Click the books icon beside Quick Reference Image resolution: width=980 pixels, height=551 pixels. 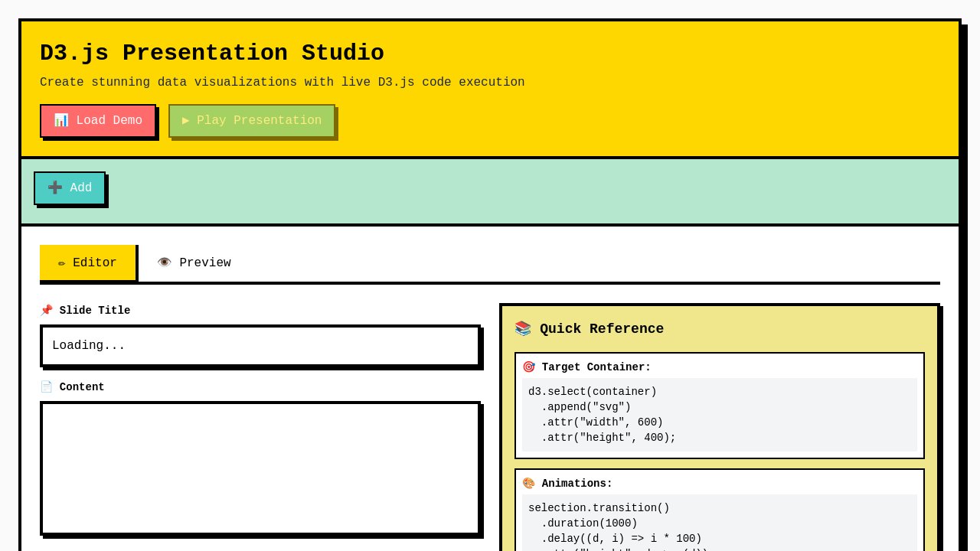(523, 329)
